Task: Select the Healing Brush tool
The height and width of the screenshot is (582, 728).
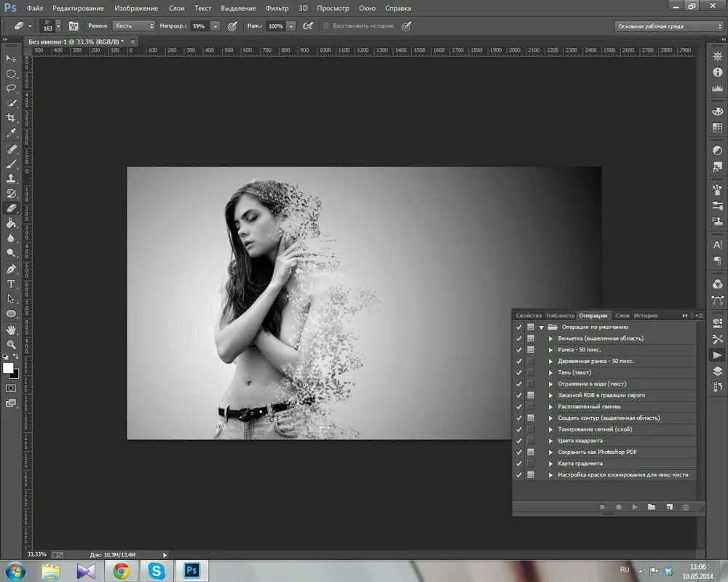Action: 11,149
